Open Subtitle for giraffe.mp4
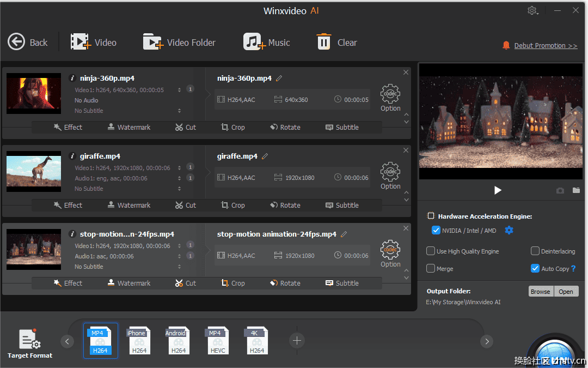The image size is (588, 368). (342, 206)
